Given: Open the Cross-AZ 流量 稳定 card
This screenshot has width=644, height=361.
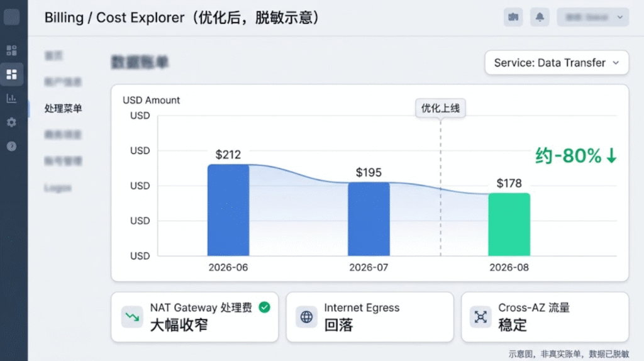Looking at the screenshot, I should 545,317.
